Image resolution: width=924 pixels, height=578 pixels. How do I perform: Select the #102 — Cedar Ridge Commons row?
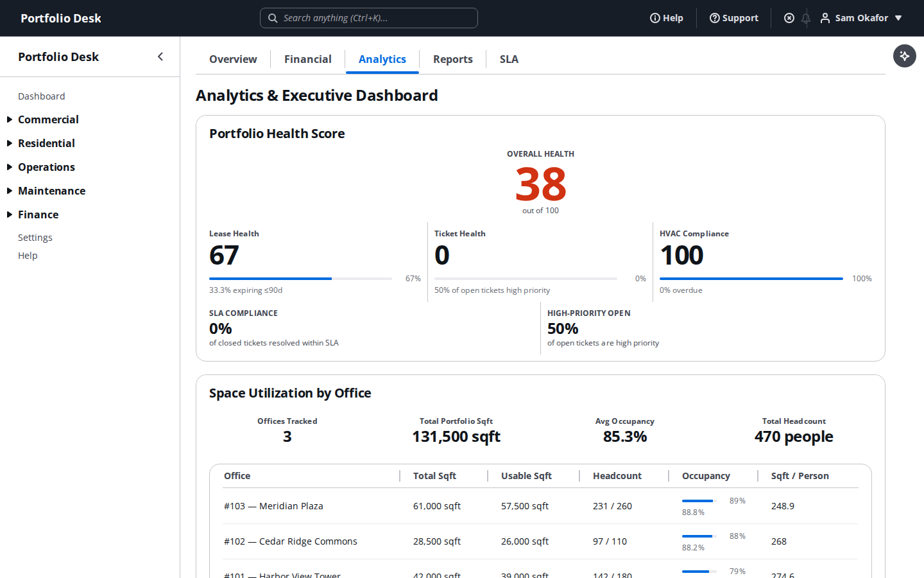(x=540, y=541)
